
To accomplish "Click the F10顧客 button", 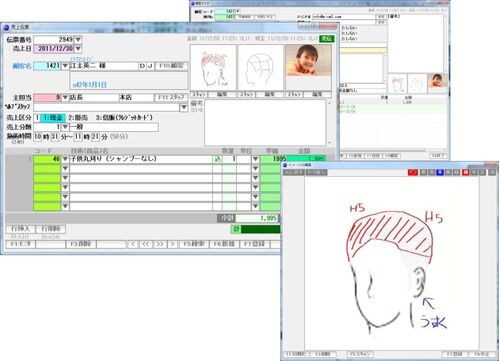I will (171, 66).
